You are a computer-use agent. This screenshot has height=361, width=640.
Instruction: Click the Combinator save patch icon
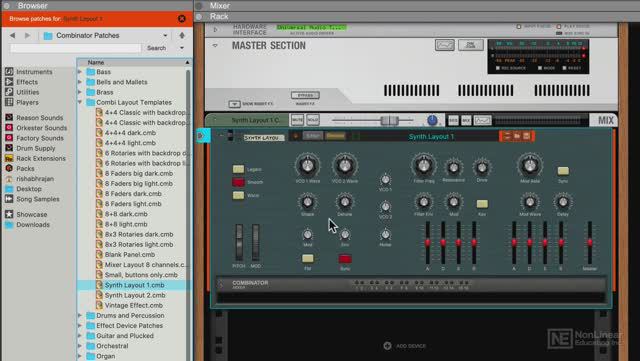click(527, 136)
